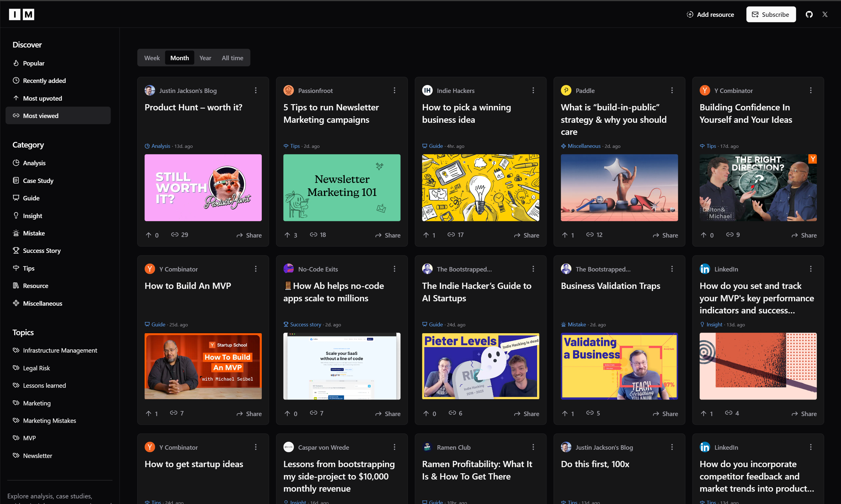
Task: Click the Ramen Club avatar icon
Action: [427, 447]
